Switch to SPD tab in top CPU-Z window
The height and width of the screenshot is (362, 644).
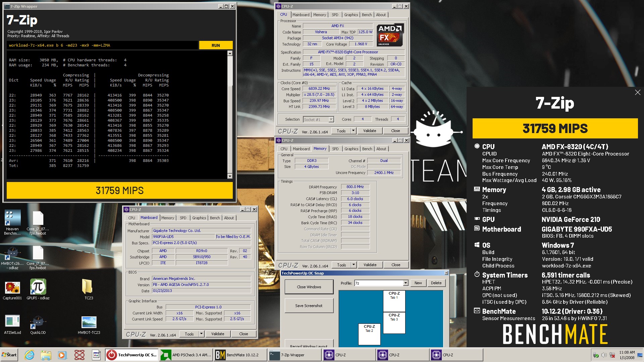[x=335, y=15]
